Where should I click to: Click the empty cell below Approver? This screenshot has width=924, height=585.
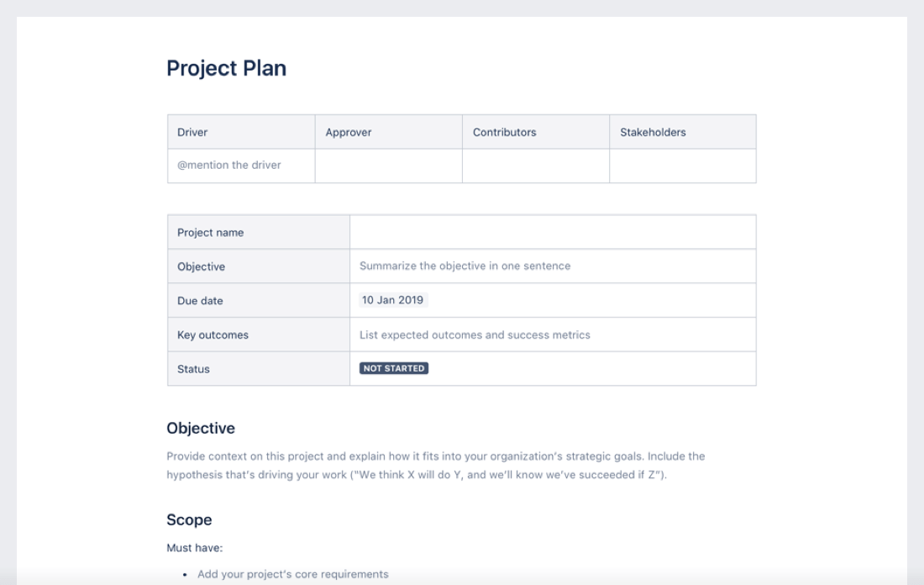(x=388, y=166)
